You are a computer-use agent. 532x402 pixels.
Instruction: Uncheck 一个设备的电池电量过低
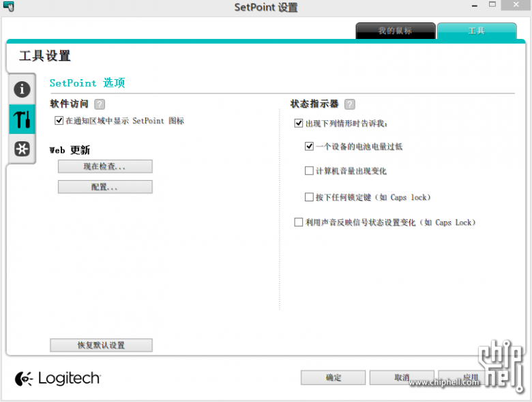tap(309, 146)
